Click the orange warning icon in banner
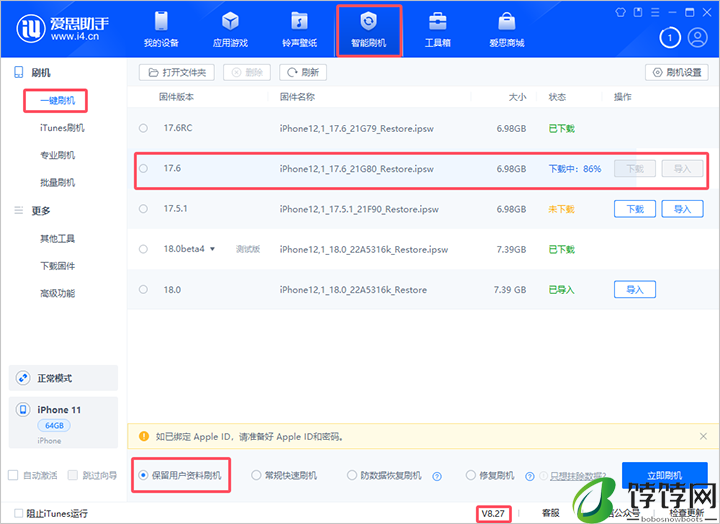Screen dimensions: 720x524 (144, 436)
